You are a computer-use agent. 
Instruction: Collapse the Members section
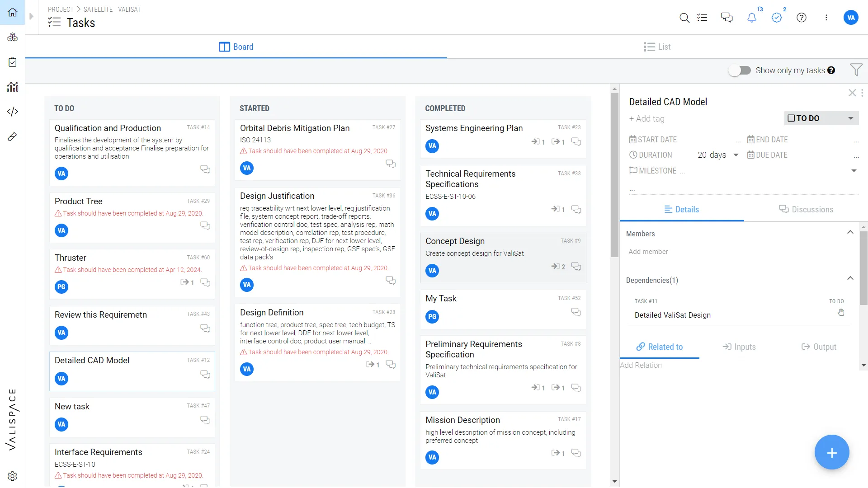(850, 232)
